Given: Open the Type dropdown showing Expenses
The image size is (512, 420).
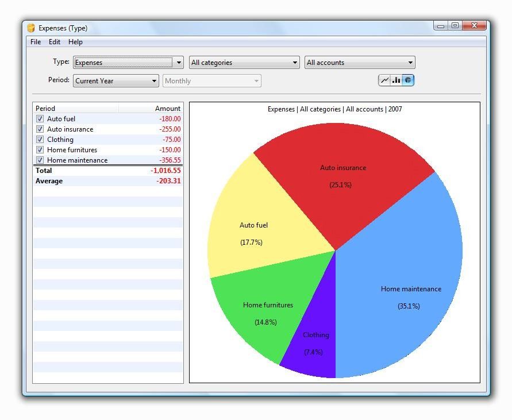Looking at the screenshot, I should tap(128, 63).
